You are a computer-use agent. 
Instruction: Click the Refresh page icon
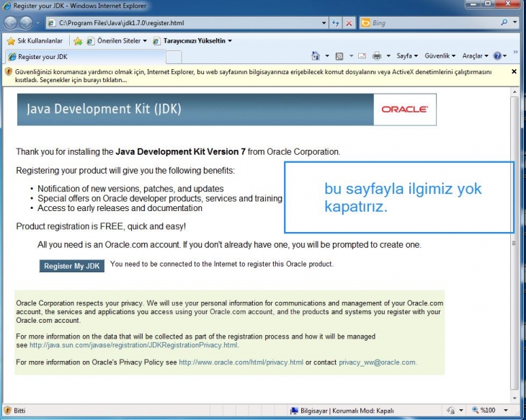[x=336, y=23]
